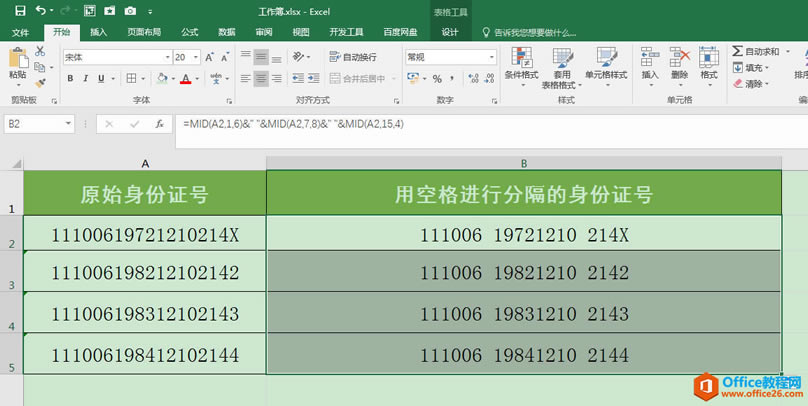Toggle bold formatting

click(x=70, y=78)
